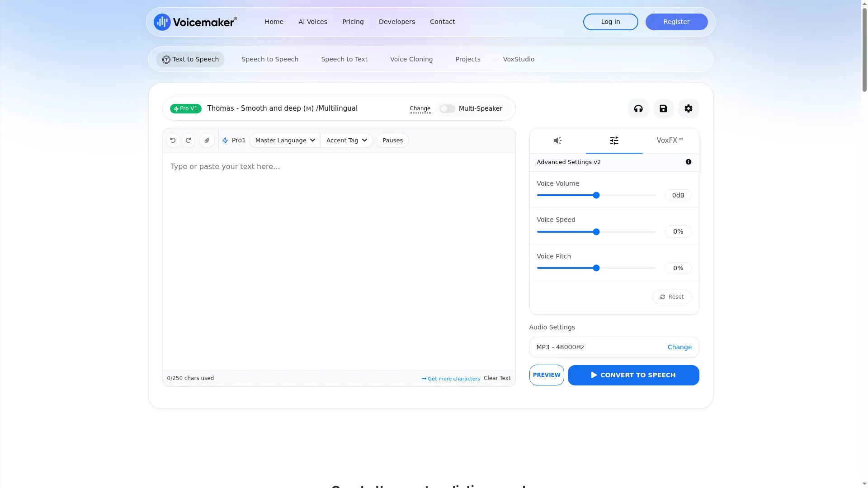Click the Voice Pitch slider handle
The height and width of the screenshot is (488, 868).
(x=596, y=268)
